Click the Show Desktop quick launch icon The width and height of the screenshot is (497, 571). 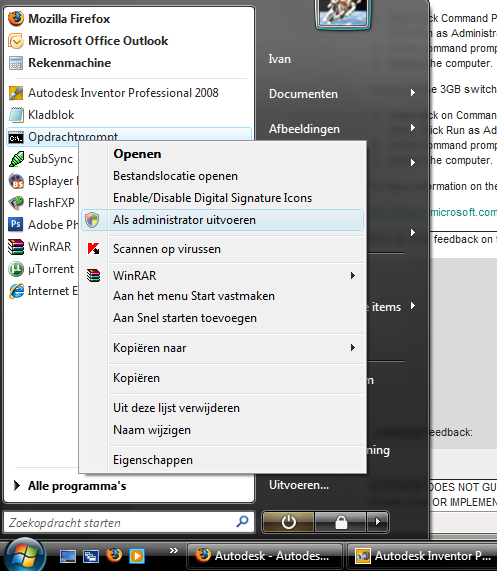click(x=68, y=556)
